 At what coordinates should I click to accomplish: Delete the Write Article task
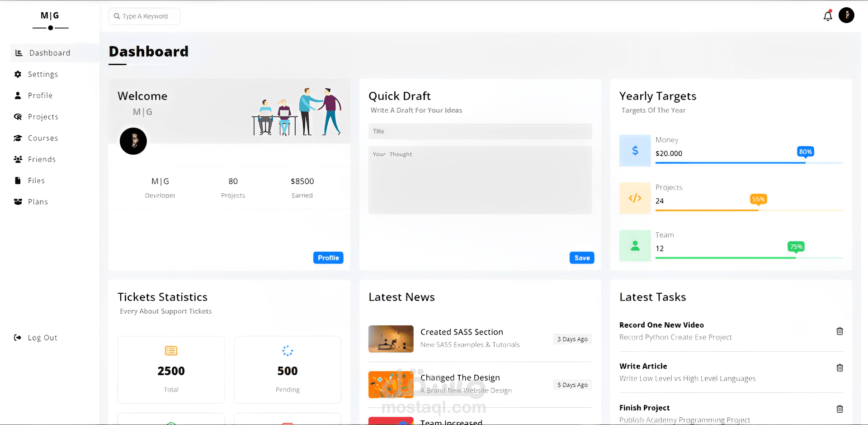click(840, 368)
